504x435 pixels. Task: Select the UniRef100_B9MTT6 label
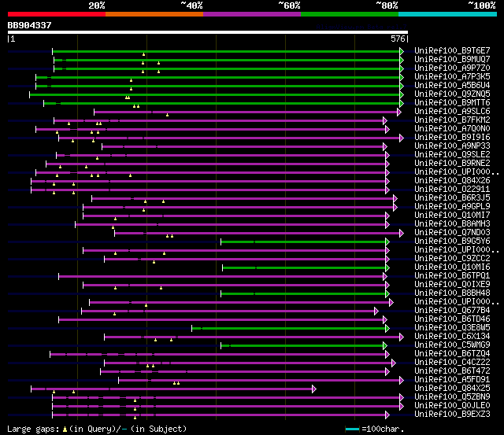tap(452, 103)
